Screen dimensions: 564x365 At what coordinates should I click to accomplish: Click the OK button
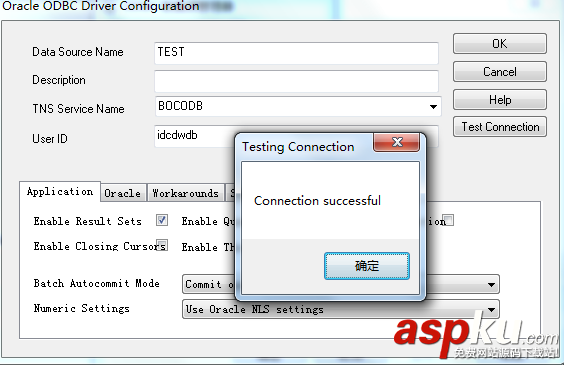tap(500, 44)
